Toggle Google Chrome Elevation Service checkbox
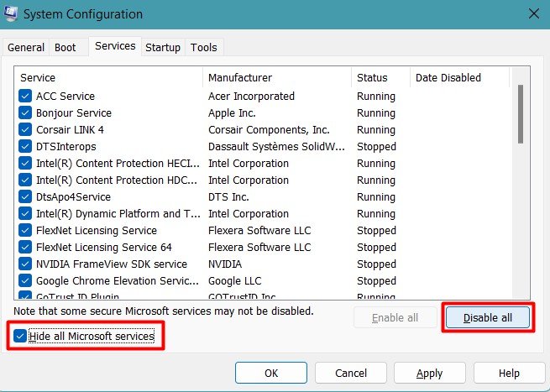Screen dimensions: 550x392 point(25,281)
